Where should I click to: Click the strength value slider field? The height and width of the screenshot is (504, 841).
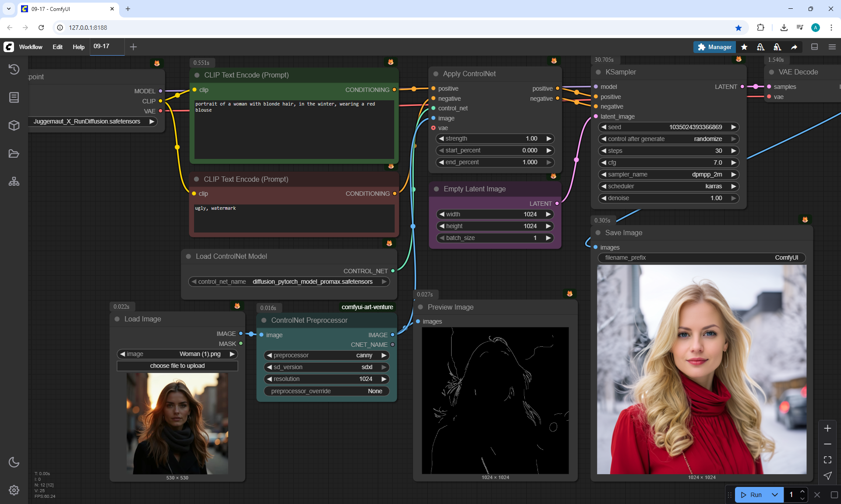tap(495, 138)
